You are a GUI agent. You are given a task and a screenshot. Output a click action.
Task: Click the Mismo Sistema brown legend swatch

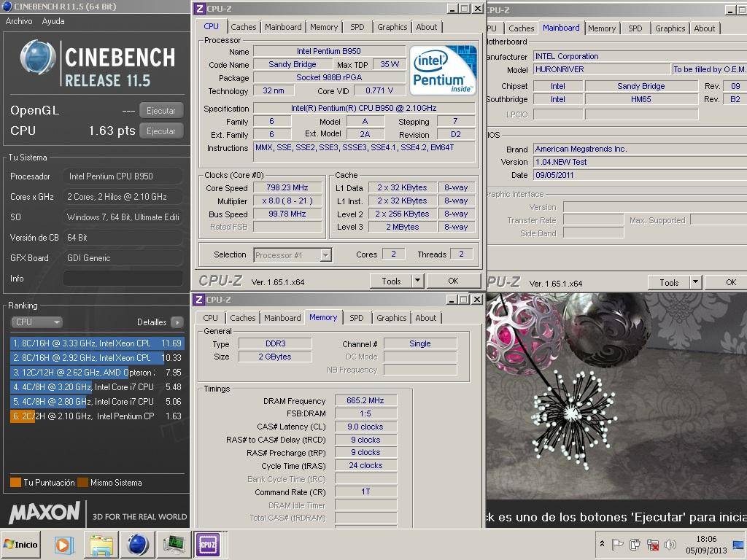click(83, 483)
